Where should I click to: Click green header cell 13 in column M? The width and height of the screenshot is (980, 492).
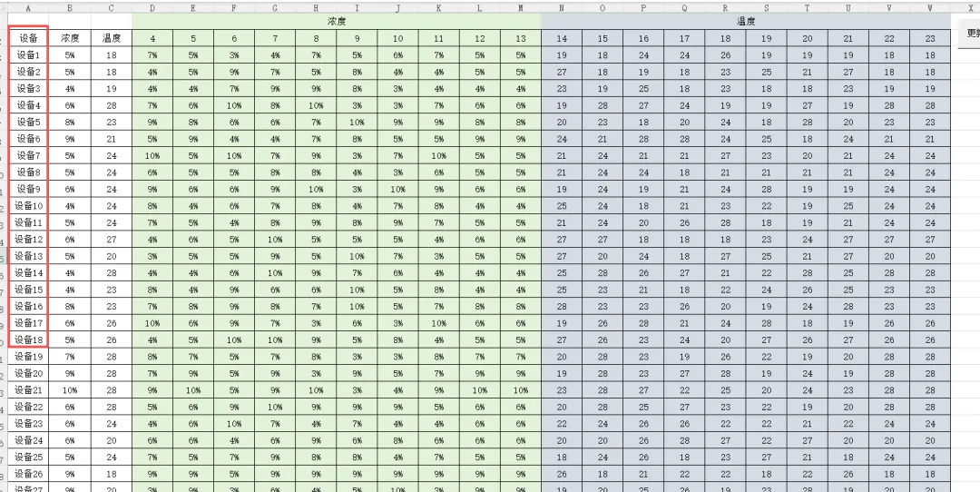(x=521, y=38)
